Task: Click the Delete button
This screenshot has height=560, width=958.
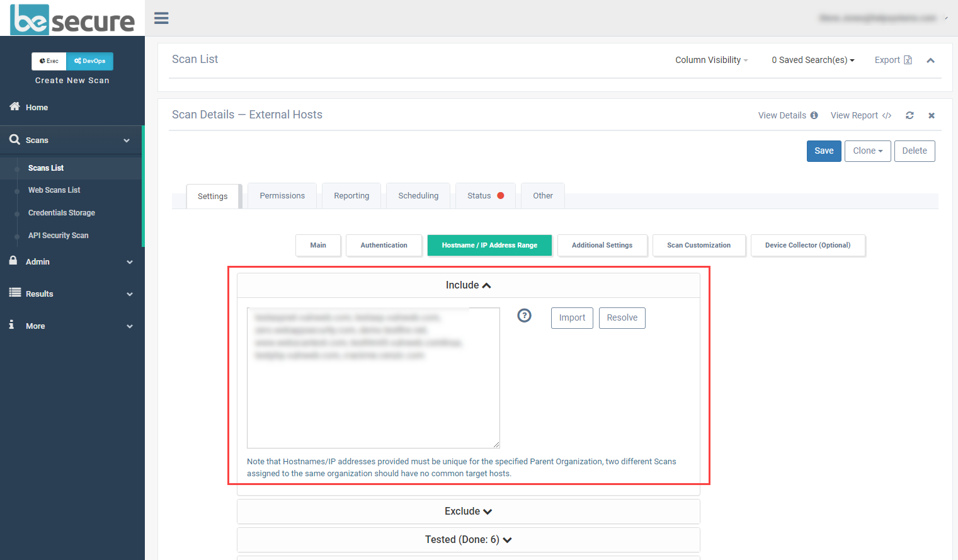Action: (915, 151)
